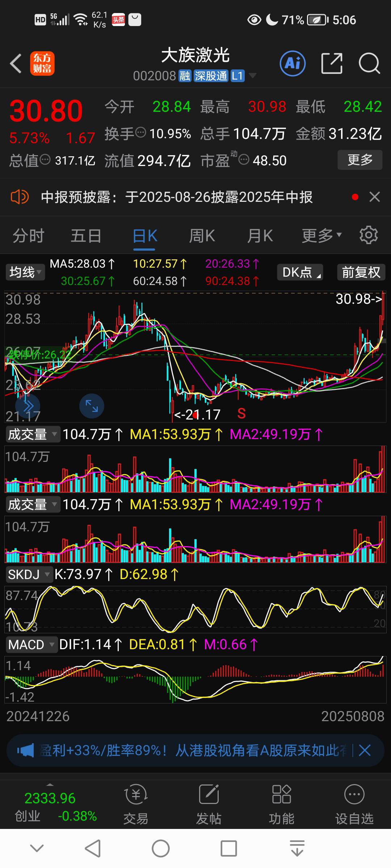Switch to 五日 tab

coord(86,236)
